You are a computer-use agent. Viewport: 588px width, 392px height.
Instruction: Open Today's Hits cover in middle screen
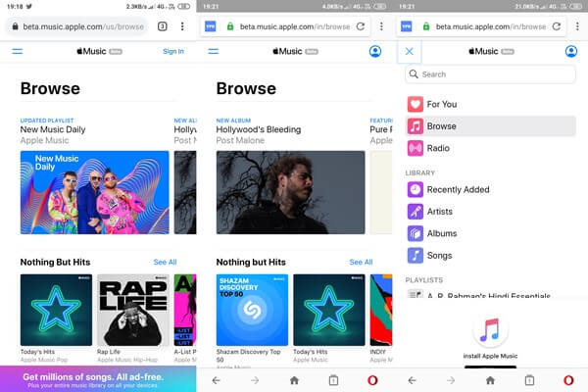click(329, 310)
